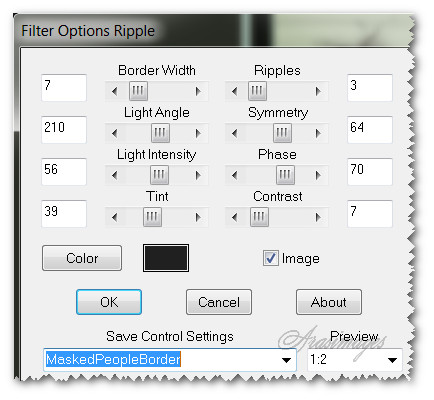The height and width of the screenshot is (400, 434).
Task: Open the Save Control Settings dropdown
Action: coord(286,360)
